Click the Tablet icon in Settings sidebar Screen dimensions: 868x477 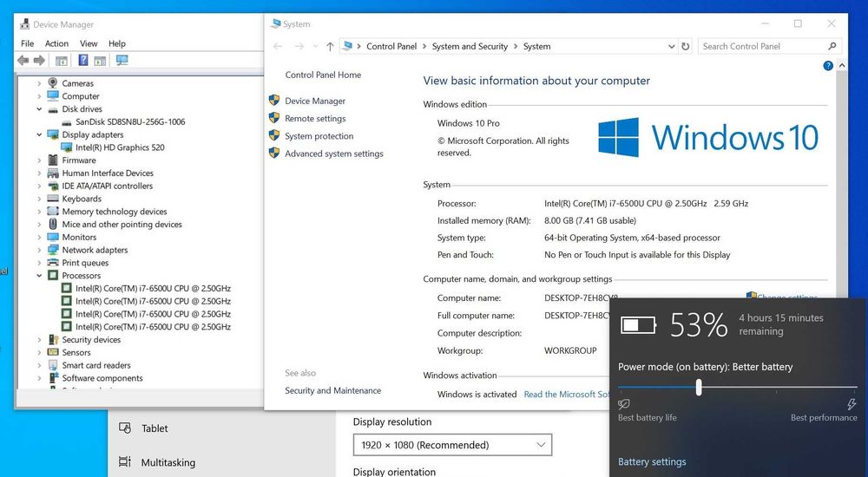124,428
